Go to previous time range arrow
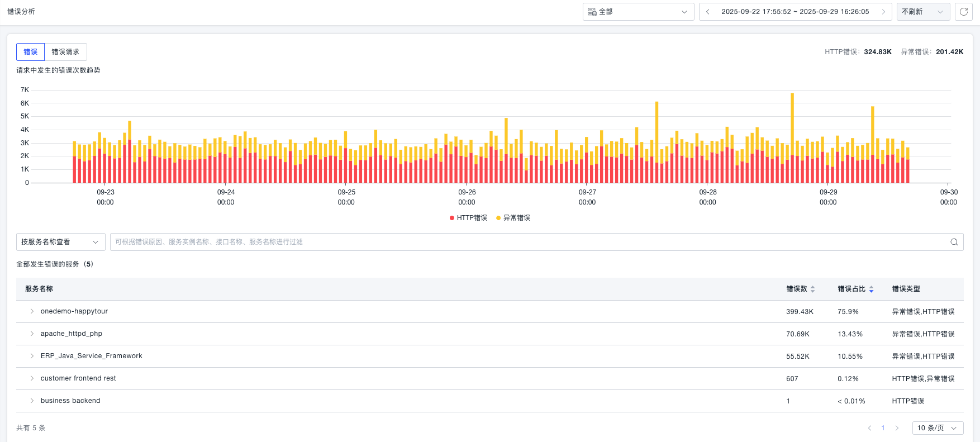980x442 pixels. pos(708,12)
